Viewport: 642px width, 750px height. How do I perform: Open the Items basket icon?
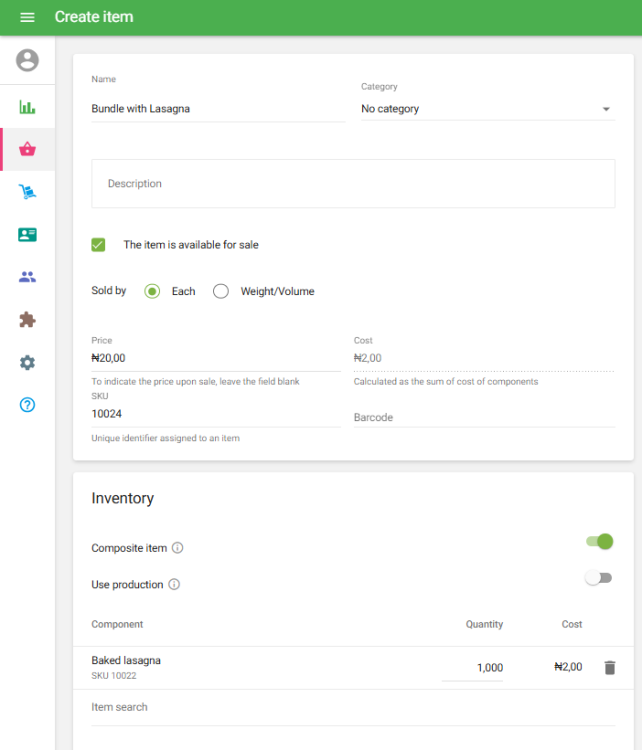coord(27,149)
